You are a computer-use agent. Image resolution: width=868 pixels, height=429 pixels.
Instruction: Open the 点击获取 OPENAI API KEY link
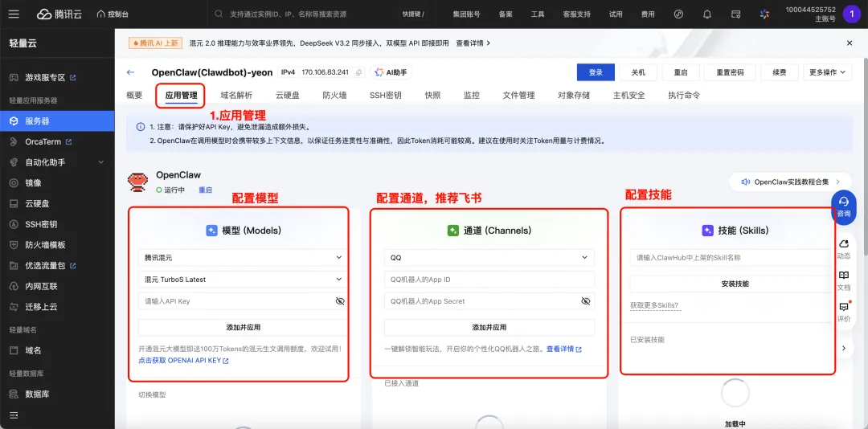click(x=183, y=361)
